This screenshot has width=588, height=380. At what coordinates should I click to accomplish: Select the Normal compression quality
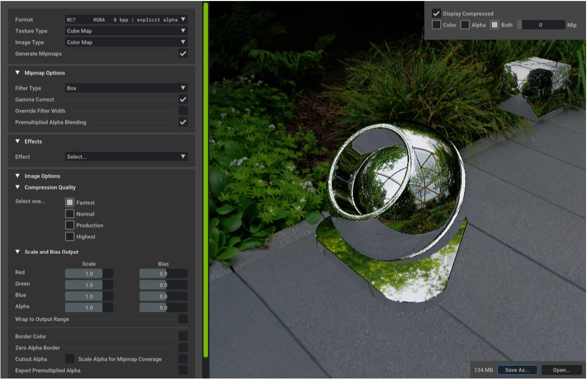[70, 214]
